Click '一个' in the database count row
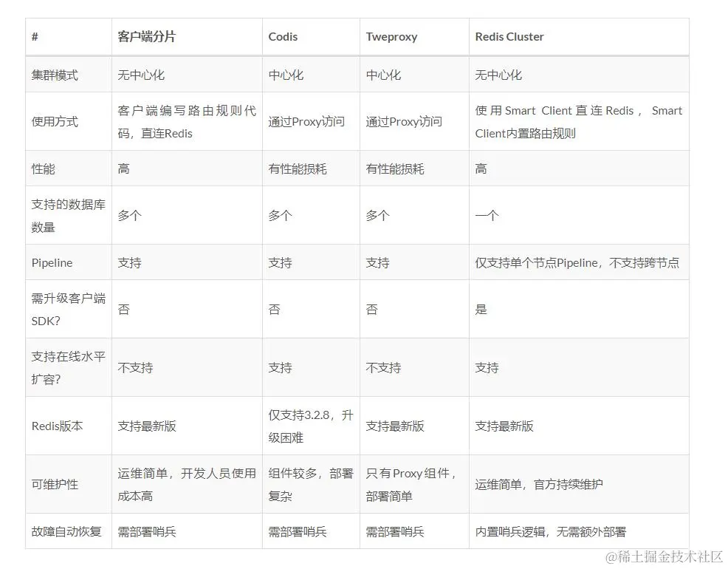This screenshot has height=569, width=728. 487,216
